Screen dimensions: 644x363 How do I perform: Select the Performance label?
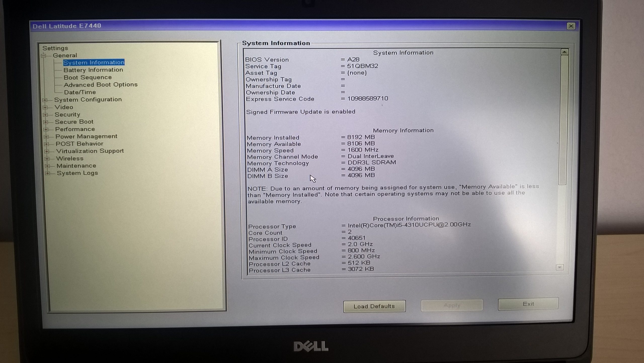point(75,129)
